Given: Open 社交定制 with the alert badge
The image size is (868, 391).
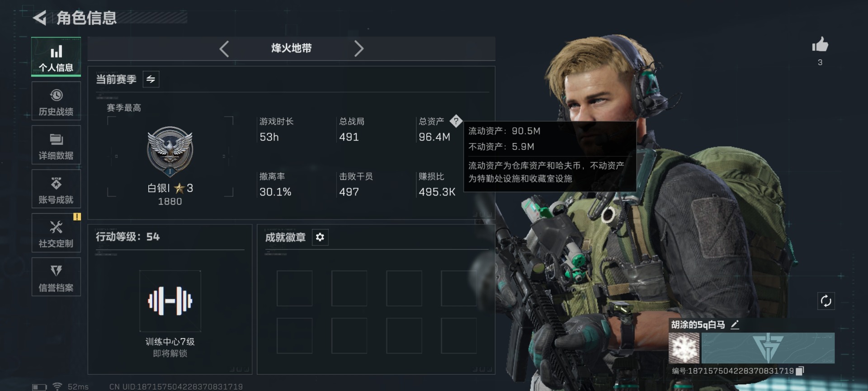Looking at the screenshot, I should click(x=56, y=233).
